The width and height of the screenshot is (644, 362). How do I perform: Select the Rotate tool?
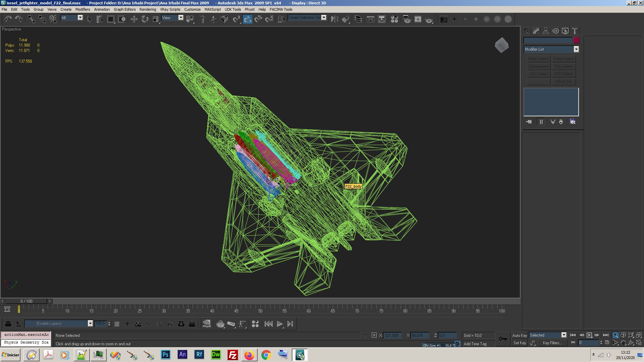(145, 19)
